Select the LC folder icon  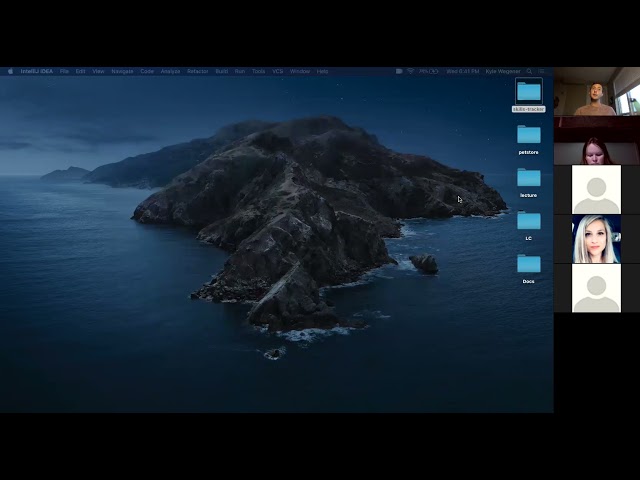tap(529, 221)
